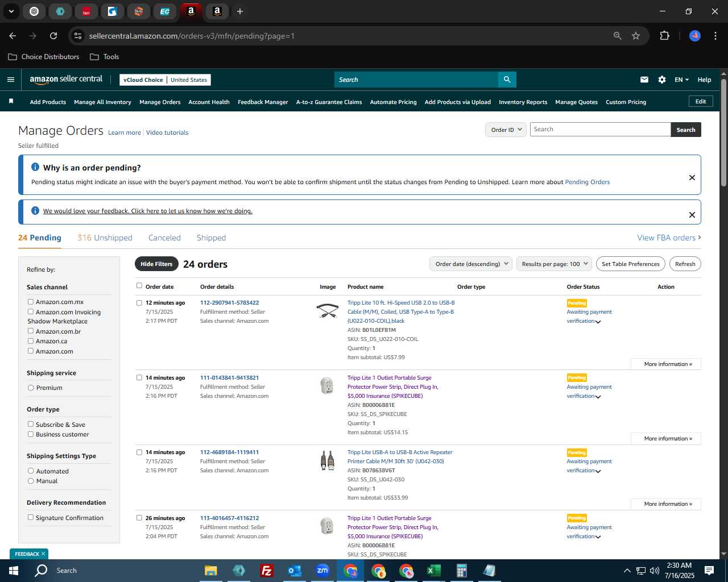Expand More information for order 111-0143841-9413821
Viewport: 728px width, 582px height.
tap(666, 439)
